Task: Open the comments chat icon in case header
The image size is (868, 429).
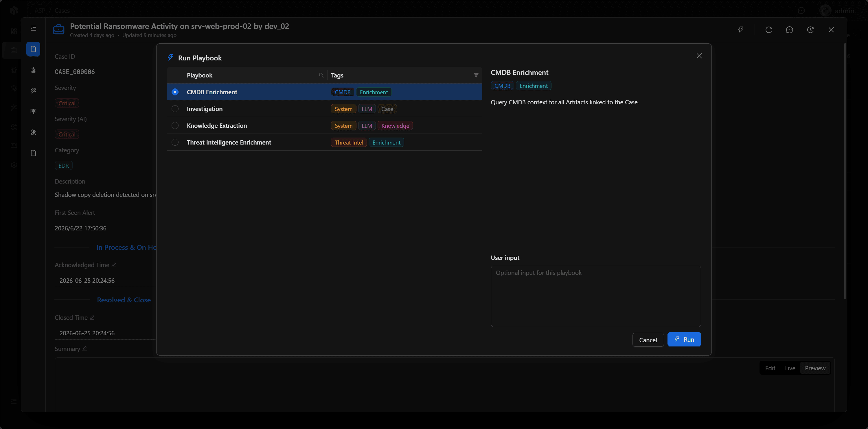Action: (x=790, y=30)
